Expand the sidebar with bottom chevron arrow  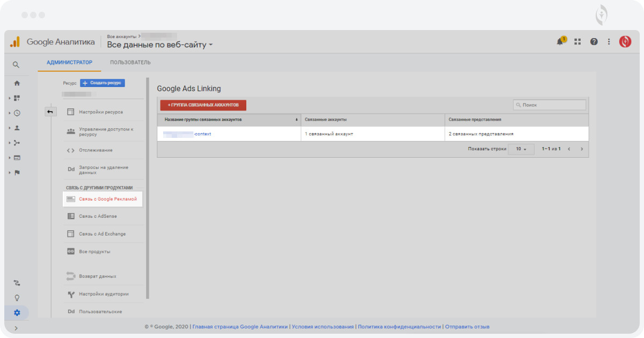16,328
